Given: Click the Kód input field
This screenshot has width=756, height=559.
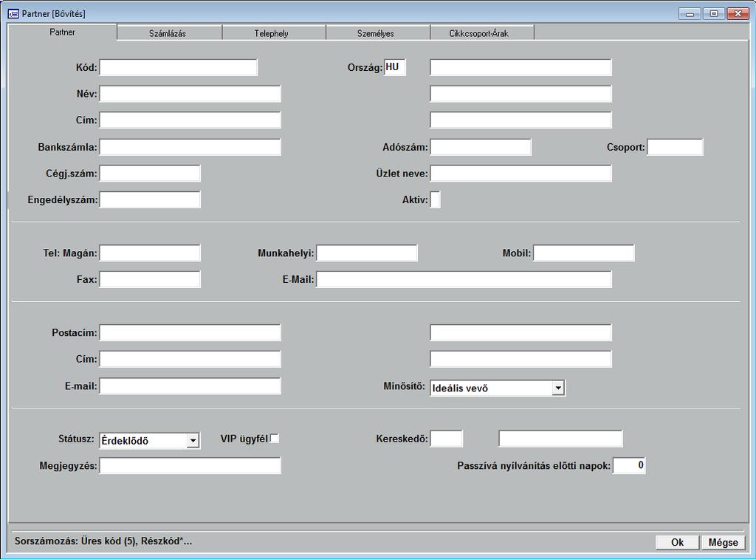Looking at the screenshot, I should (179, 67).
